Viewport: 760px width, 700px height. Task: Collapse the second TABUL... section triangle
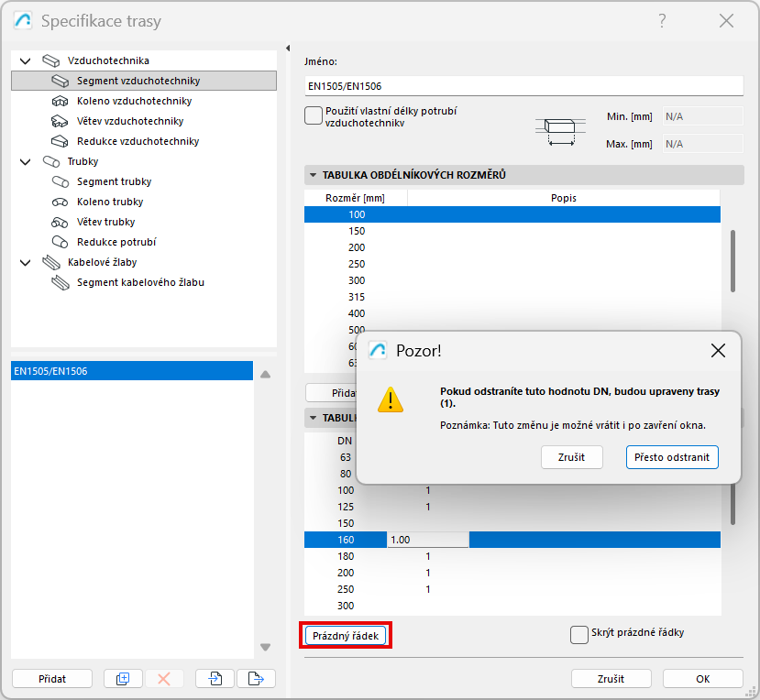click(x=313, y=418)
